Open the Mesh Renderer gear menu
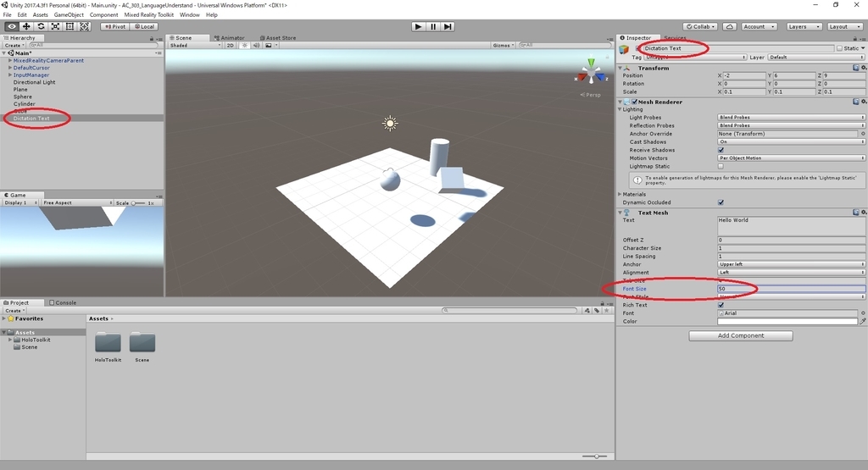 tap(863, 102)
